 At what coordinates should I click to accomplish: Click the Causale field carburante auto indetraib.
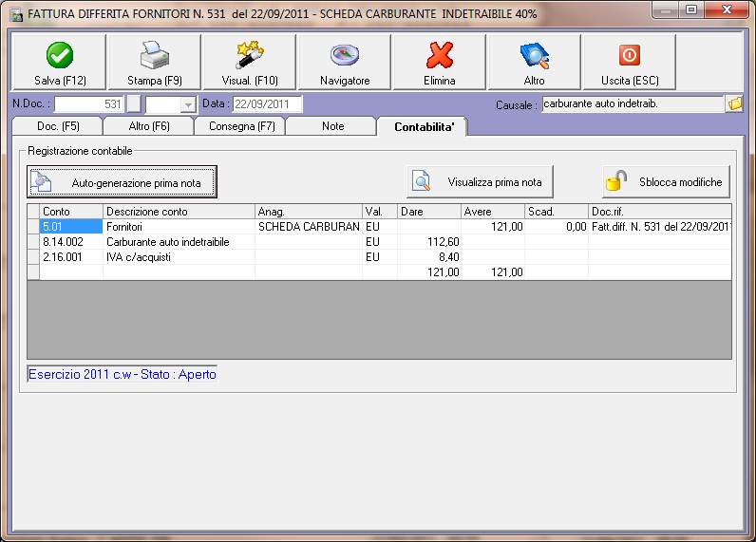click(633, 103)
